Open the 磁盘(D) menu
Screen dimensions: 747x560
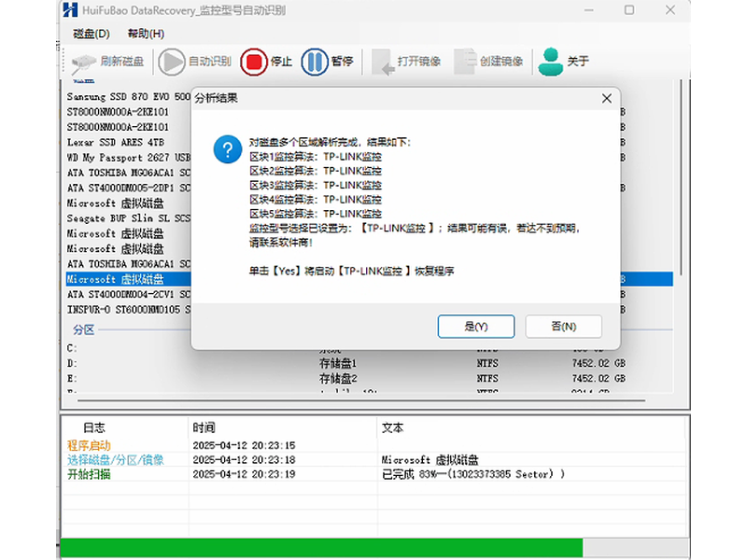coord(91,34)
